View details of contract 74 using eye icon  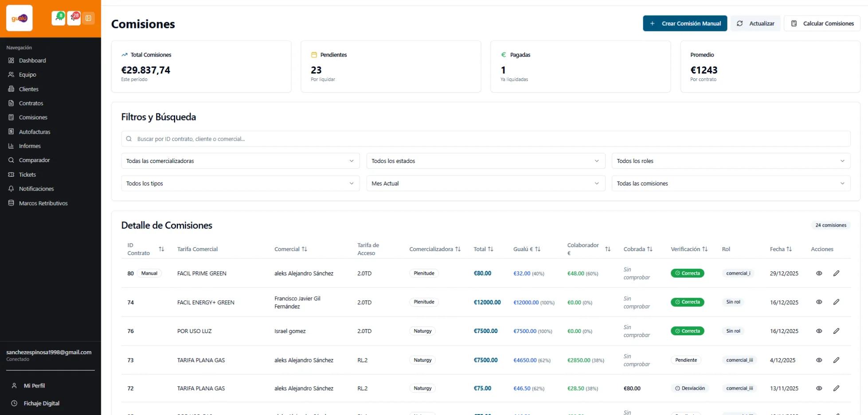pyautogui.click(x=819, y=302)
